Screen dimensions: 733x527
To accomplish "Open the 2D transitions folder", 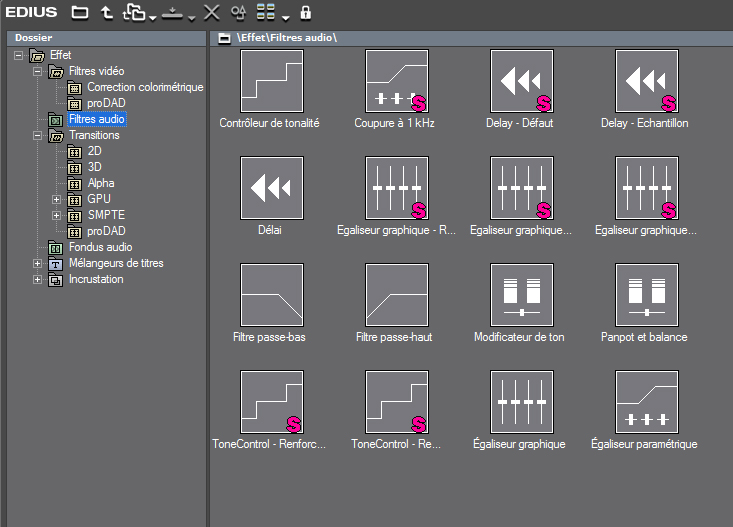I will point(94,151).
